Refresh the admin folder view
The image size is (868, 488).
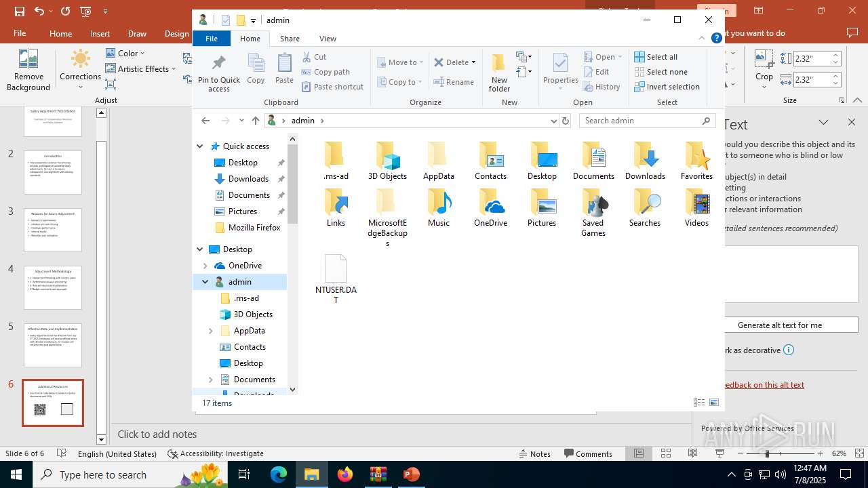click(566, 121)
